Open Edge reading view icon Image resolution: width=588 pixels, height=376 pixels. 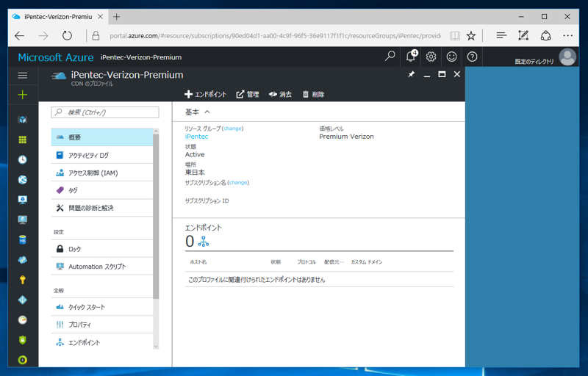point(455,36)
